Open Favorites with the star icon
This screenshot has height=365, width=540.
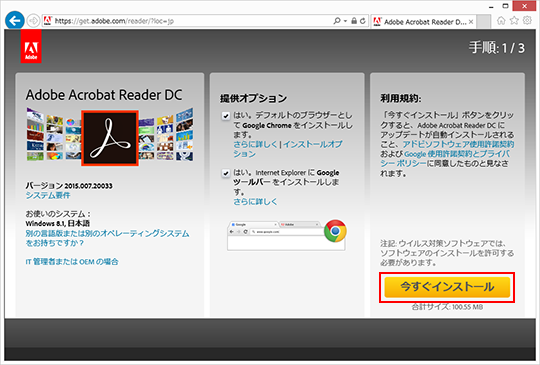point(514,21)
